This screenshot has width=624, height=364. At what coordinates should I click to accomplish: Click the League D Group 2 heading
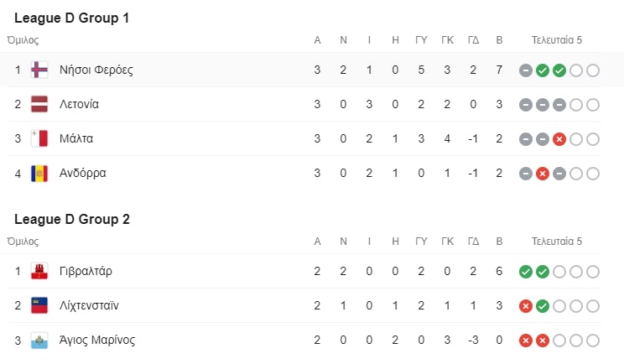72,219
